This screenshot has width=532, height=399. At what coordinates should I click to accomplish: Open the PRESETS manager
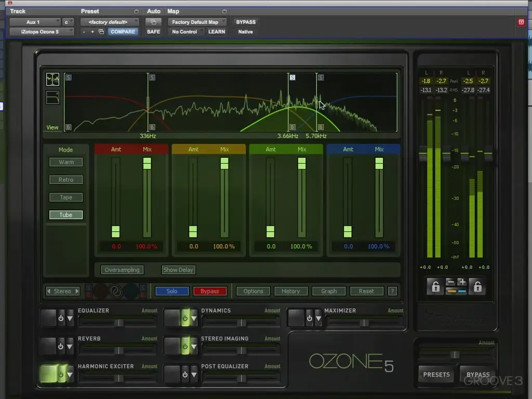pyautogui.click(x=436, y=375)
